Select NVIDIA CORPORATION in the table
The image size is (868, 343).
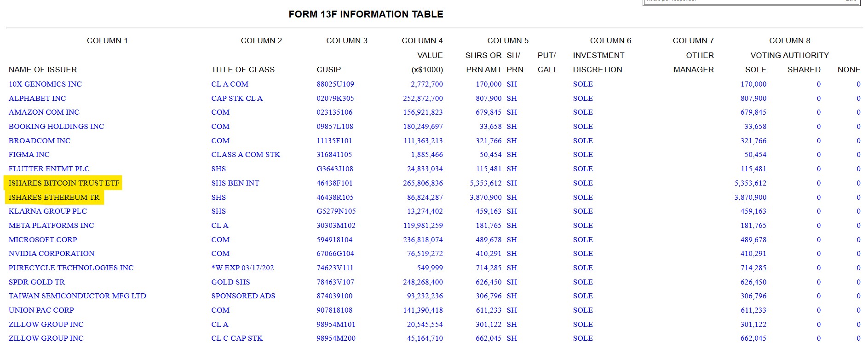pyautogui.click(x=52, y=254)
